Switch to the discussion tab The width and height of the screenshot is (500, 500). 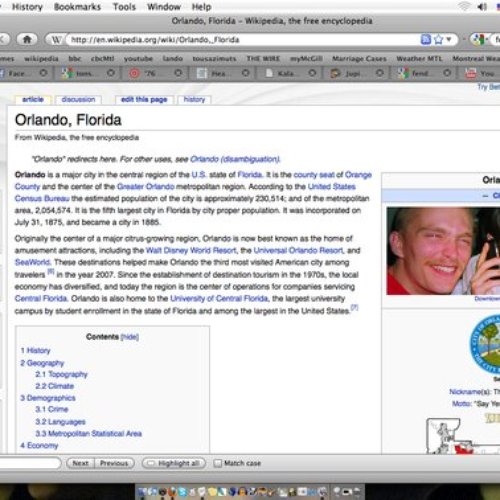point(78,100)
